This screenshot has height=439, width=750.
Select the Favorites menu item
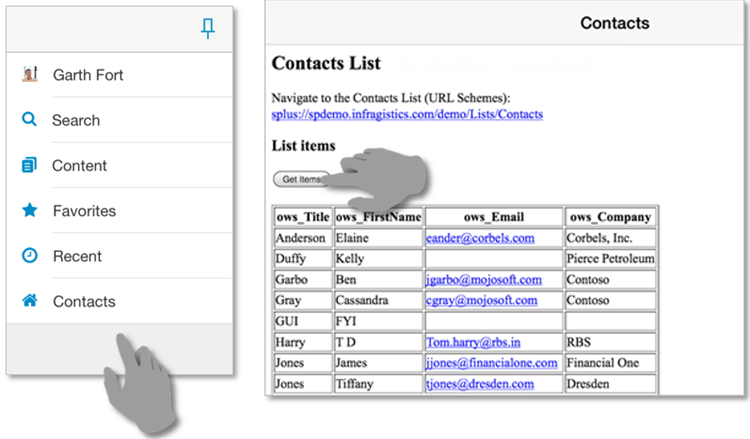(84, 211)
